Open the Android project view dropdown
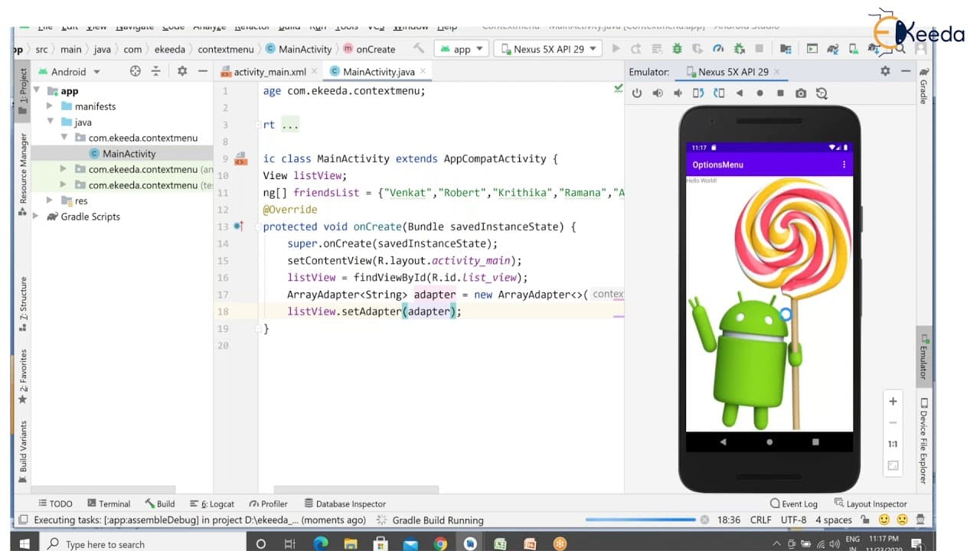The height and width of the screenshot is (551, 980). tap(69, 71)
